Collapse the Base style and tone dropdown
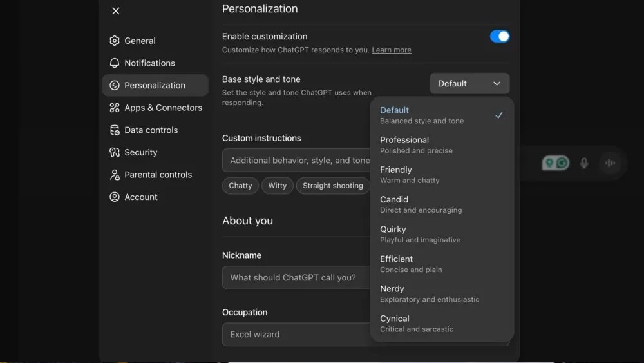This screenshot has height=363, width=644. [469, 84]
